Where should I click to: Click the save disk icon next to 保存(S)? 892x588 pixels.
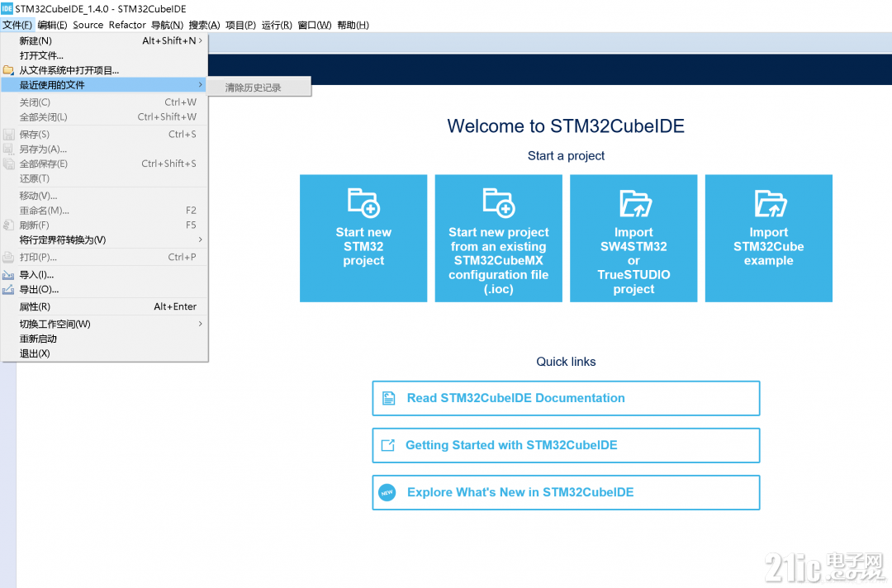pos(8,135)
